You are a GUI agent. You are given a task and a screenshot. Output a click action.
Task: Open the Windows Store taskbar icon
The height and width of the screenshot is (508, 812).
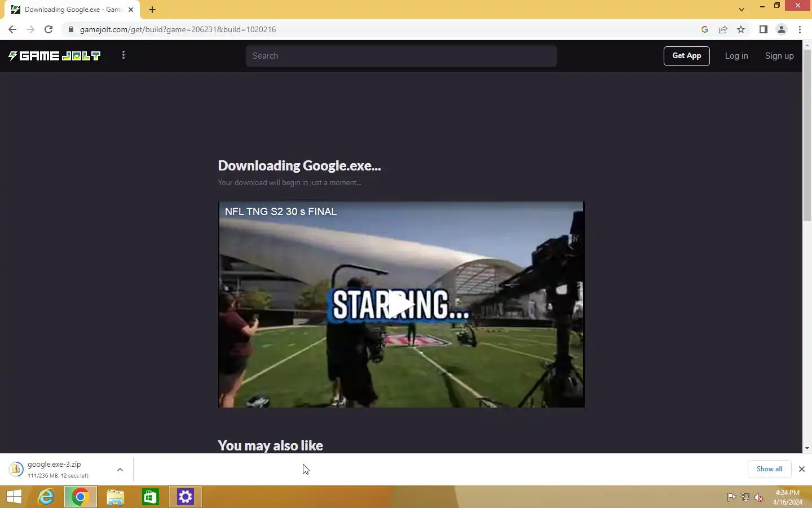pyautogui.click(x=150, y=497)
